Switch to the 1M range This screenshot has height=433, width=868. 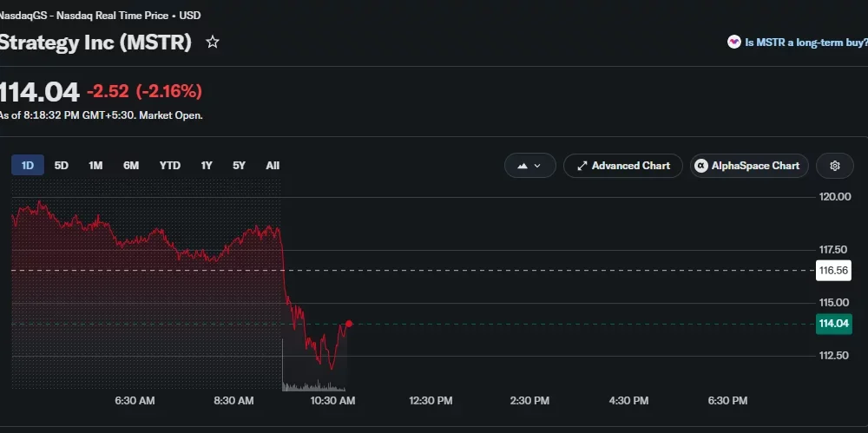(x=95, y=165)
